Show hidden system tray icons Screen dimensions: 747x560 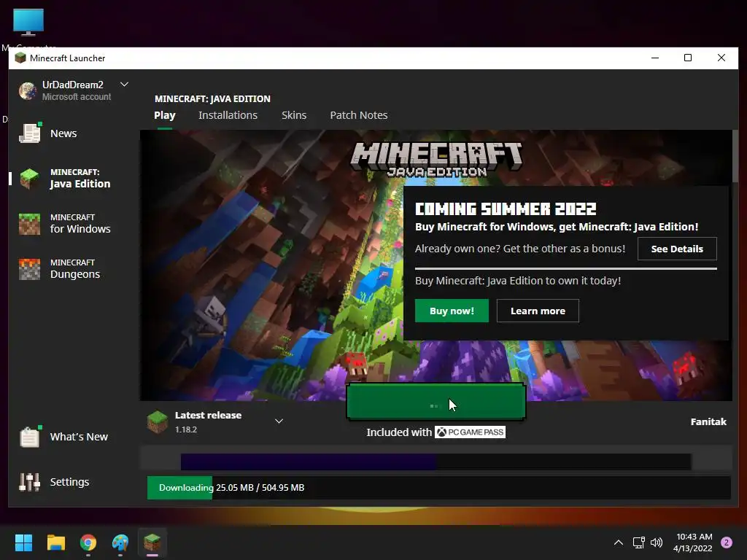point(619,542)
